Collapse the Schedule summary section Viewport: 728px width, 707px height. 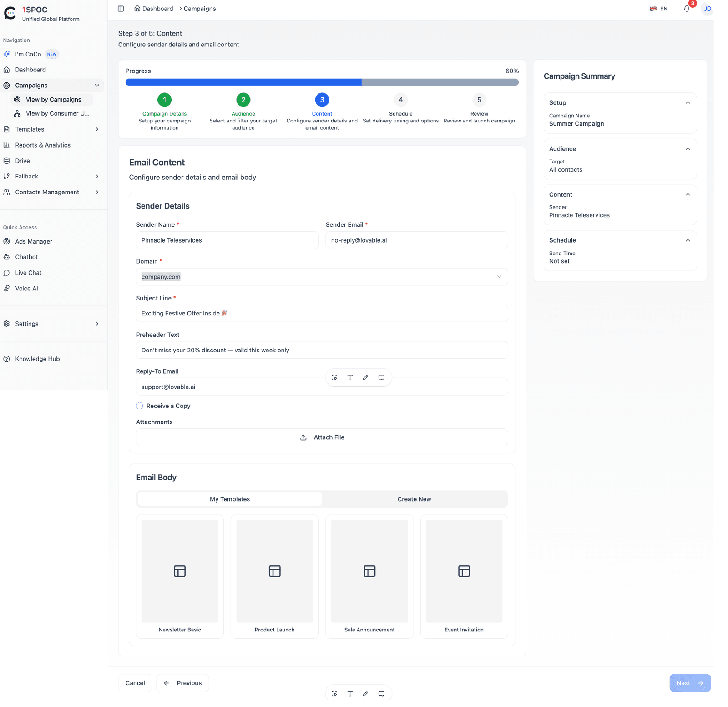coord(688,240)
